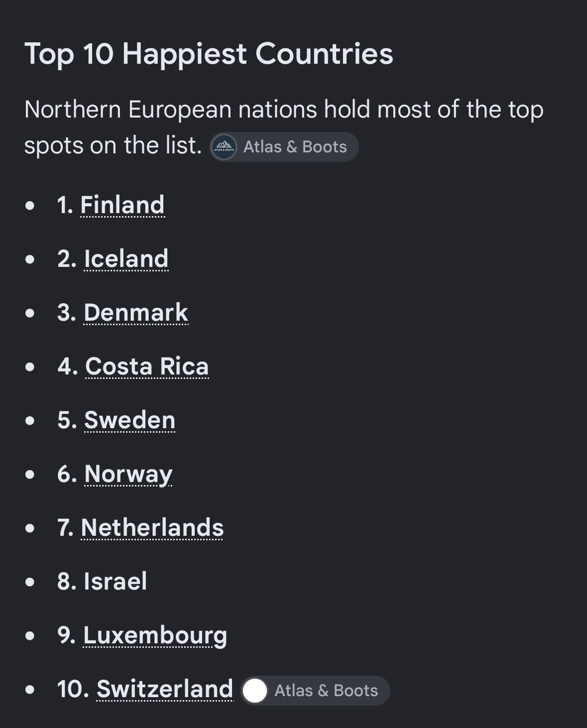The image size is (587, 728).
Task: Open the Finland link
Action: pos(122,205)
